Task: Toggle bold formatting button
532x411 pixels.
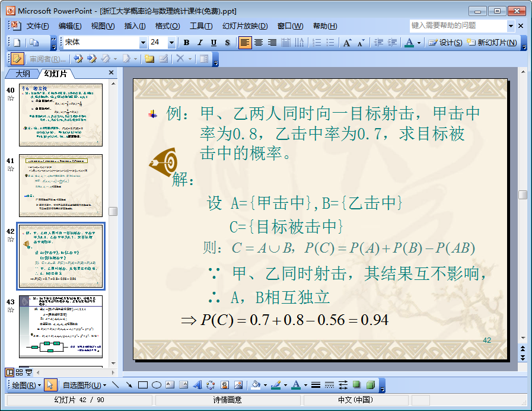Action: point(186,43)
